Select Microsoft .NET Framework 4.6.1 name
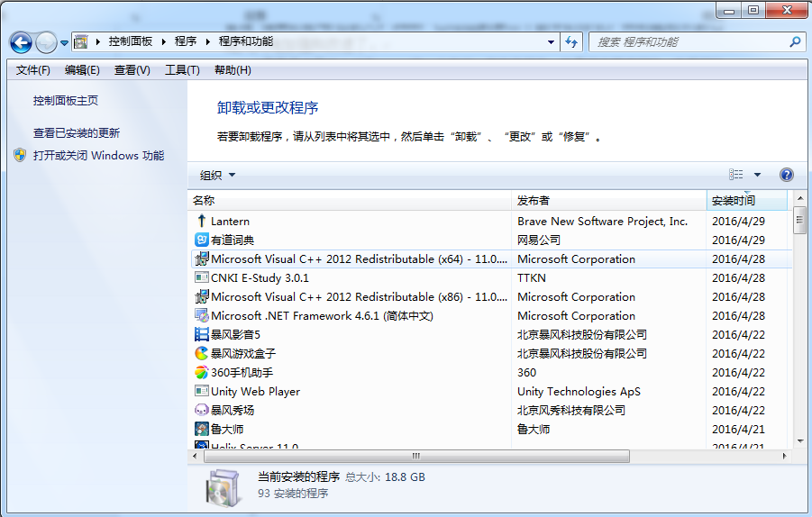This screenshot has height=517, width=812. [x=322, y=315]
